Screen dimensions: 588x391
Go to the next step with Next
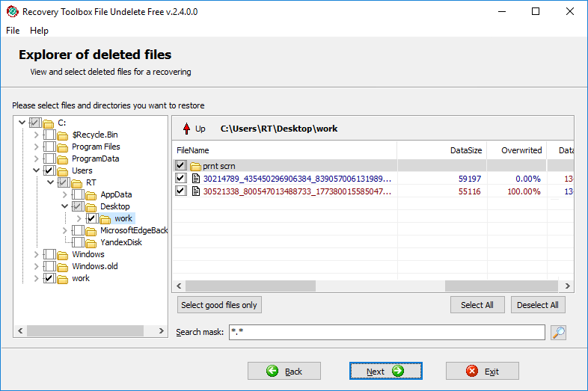[386, 371]
